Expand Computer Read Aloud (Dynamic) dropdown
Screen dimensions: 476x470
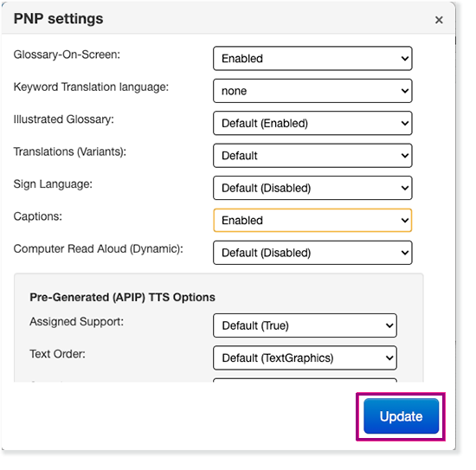312,253
